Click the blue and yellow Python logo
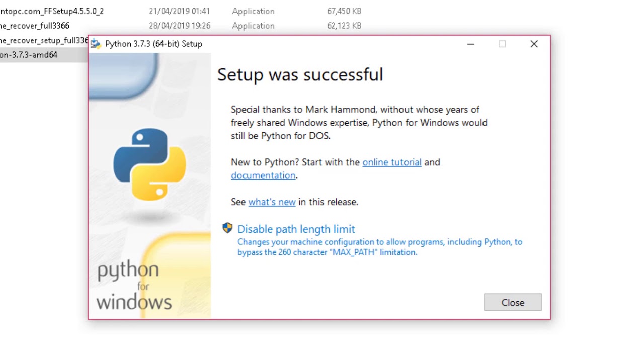This screenshot has height=362, width=644. pos(149,164)
